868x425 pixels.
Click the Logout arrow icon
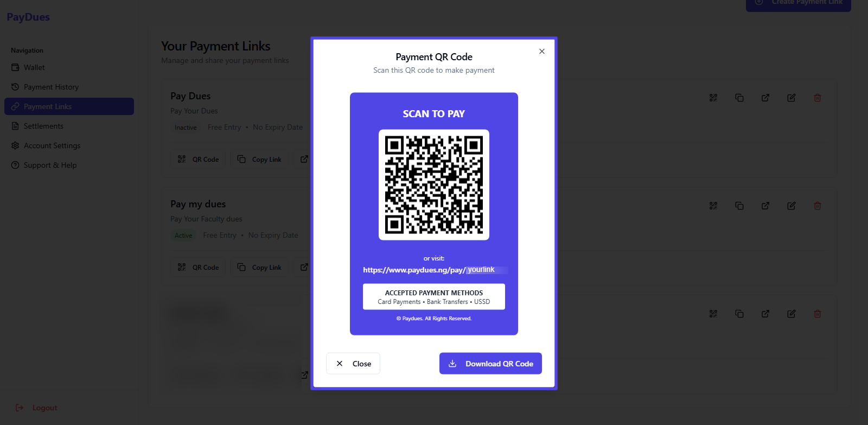pos(20,408)
